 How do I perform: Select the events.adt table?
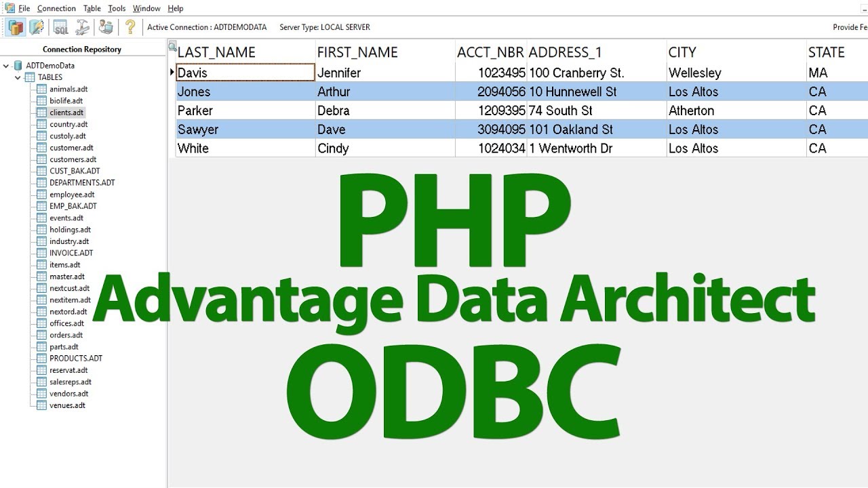(x=66, y=218)
